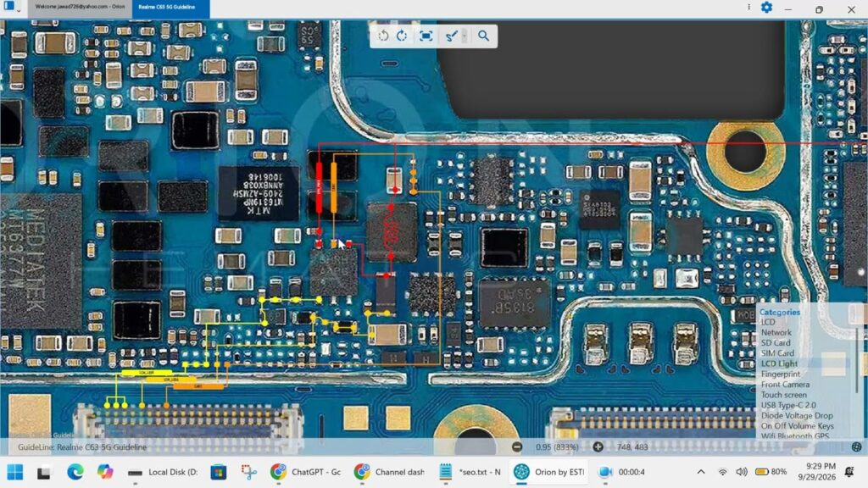Screen dimensions: 868x488
Task: Rotate the board image counter-clockwise
Action: [383, 36]
